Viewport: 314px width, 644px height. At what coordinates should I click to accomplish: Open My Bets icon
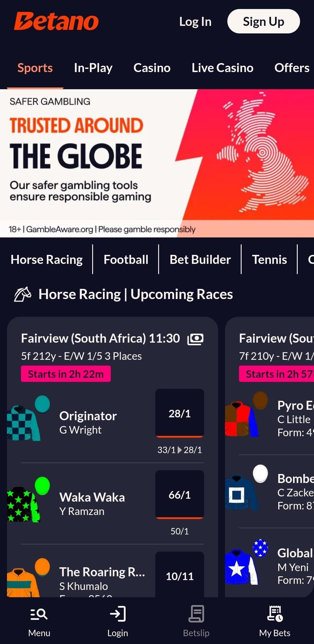[x=275, y=614]
